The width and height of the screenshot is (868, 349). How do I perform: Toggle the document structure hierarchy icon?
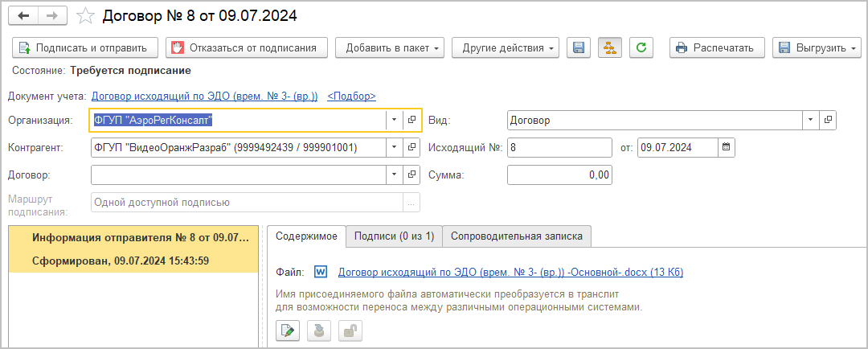click(609, 48)
